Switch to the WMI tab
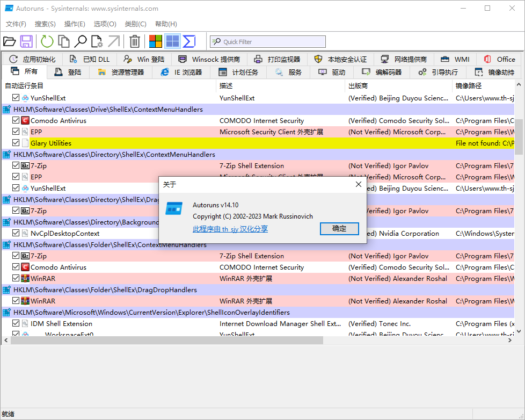 [x=455, y=59]
